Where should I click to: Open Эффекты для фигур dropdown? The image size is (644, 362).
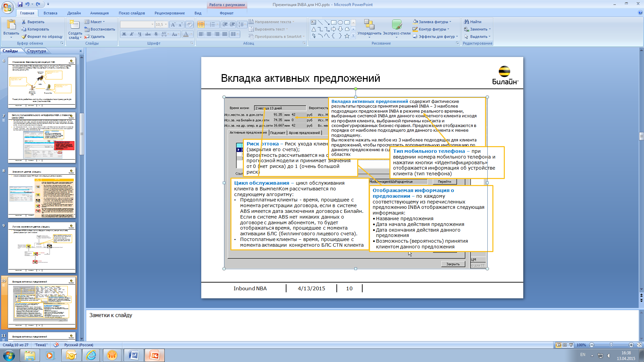[435, 37]
